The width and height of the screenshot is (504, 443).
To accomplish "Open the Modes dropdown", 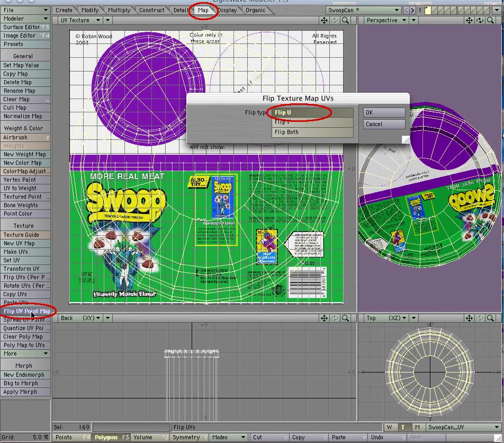I will [229, 437].
